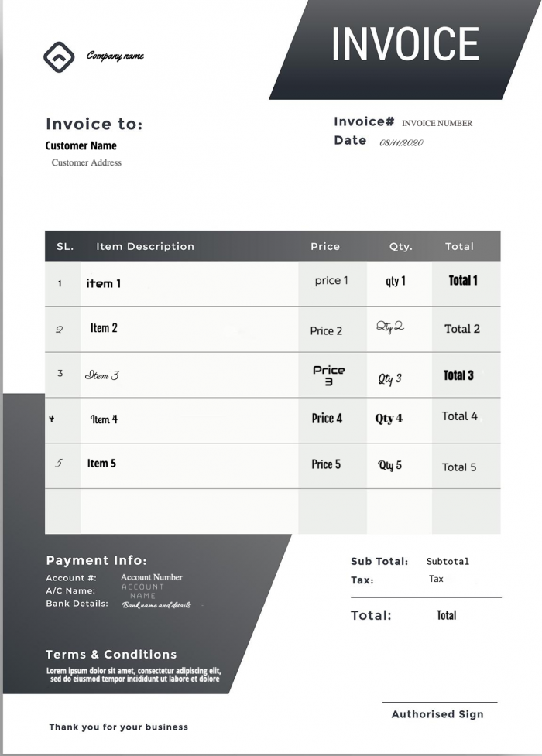Click the Authorised Sign line label
Viewport: 542px width, 756px height.
[x=437, y=714]
